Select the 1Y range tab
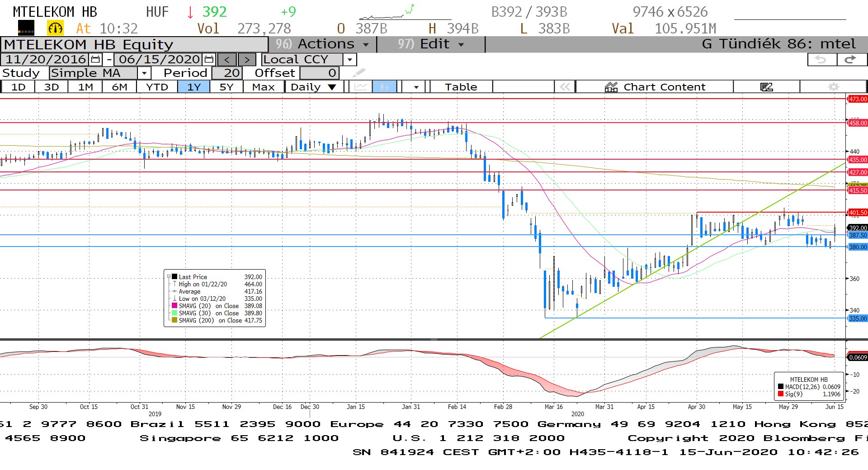 pyautogui.click(x=193, y=86)
